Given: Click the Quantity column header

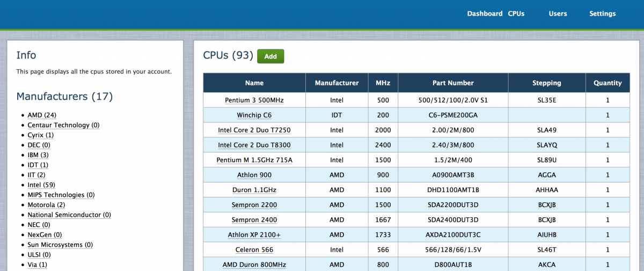Looking at the screenshot, I should click(x=608, y=83).
